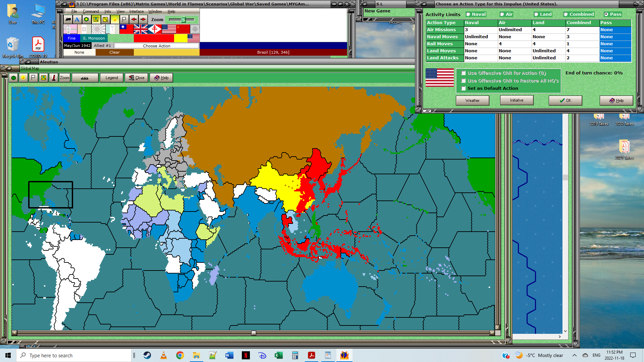Open the Interface menu
The width and height of the screenshot is (644, 362).
[x=137, y=11]
